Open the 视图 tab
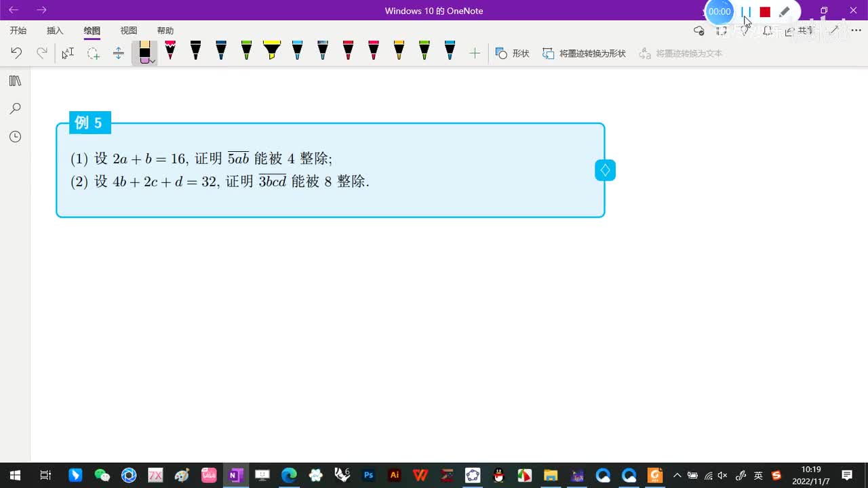This screenshot has height=488, width=868. pos(129,30)
